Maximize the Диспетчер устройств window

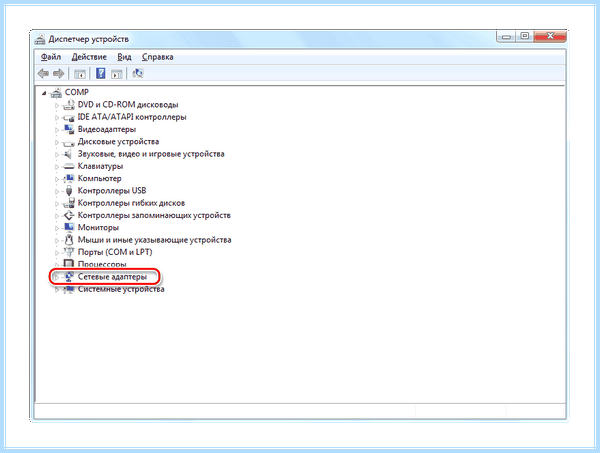525,36
